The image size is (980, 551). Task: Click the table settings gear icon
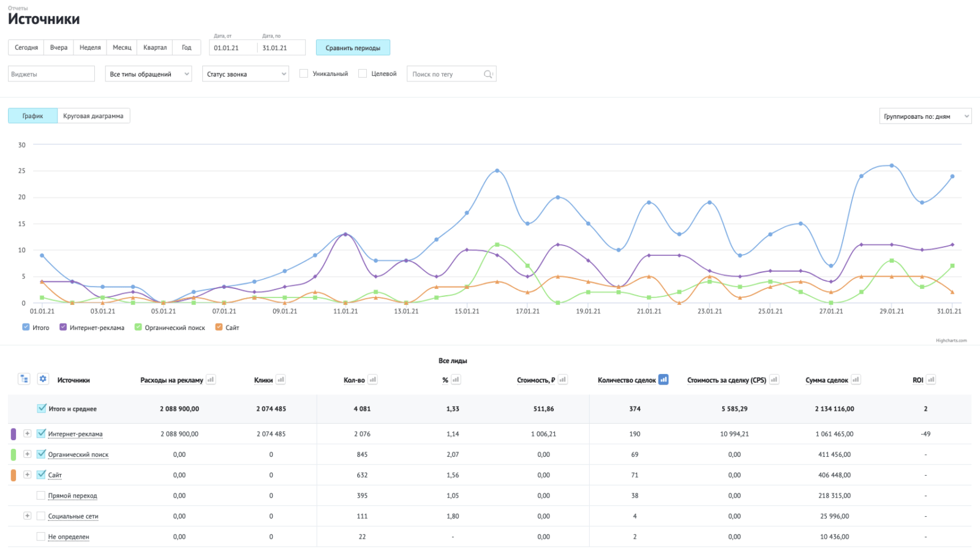pos(43,379)
